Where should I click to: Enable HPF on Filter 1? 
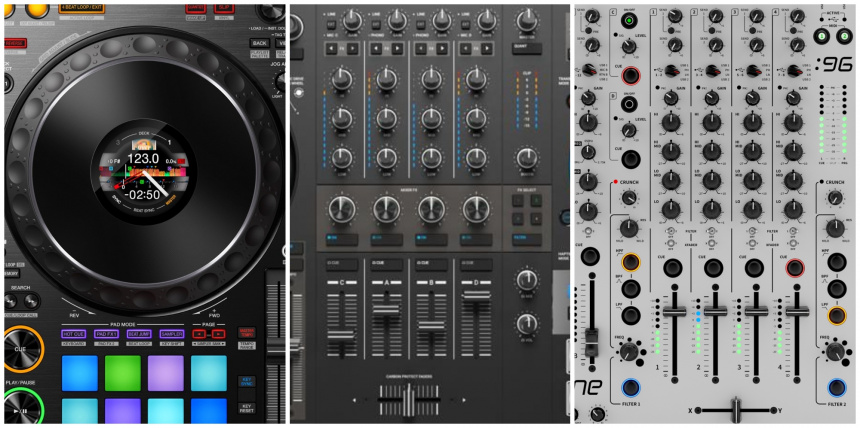click(630, 262)
